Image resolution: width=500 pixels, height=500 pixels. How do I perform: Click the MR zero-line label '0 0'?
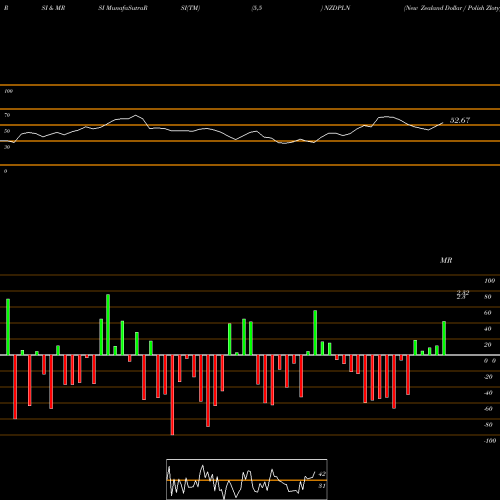[490, 361]
